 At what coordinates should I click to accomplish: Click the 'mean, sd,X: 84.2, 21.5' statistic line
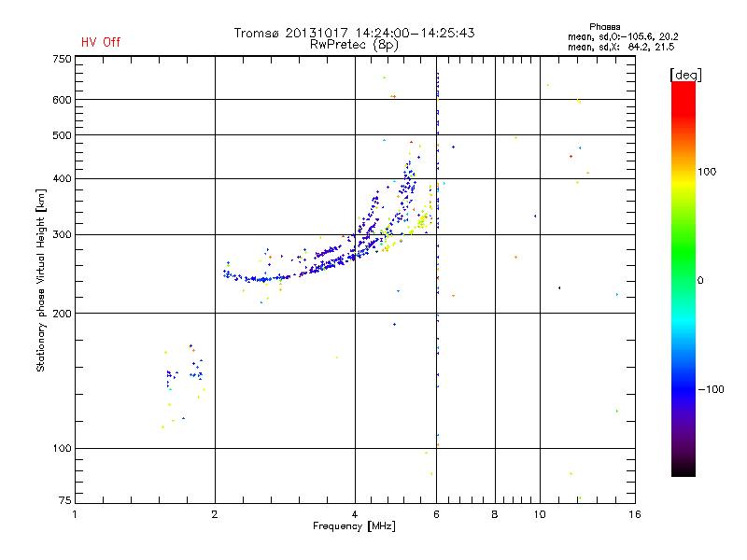[x=621, y=47]
